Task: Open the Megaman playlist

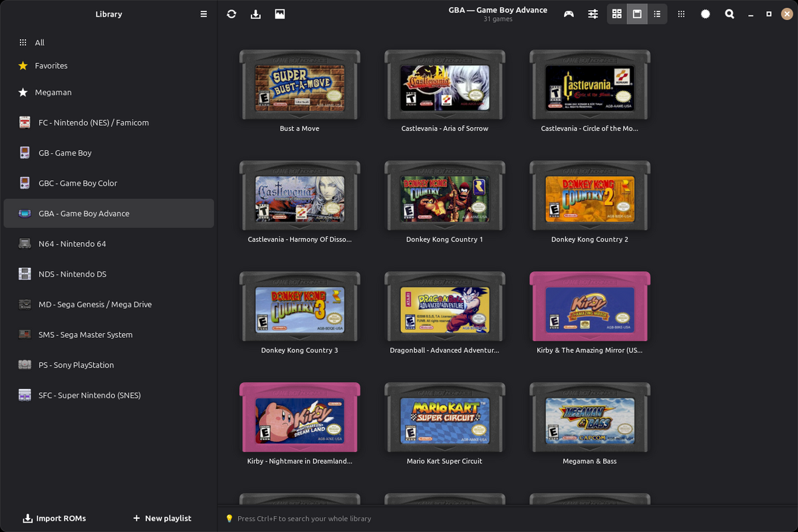Action: point(109,92)
